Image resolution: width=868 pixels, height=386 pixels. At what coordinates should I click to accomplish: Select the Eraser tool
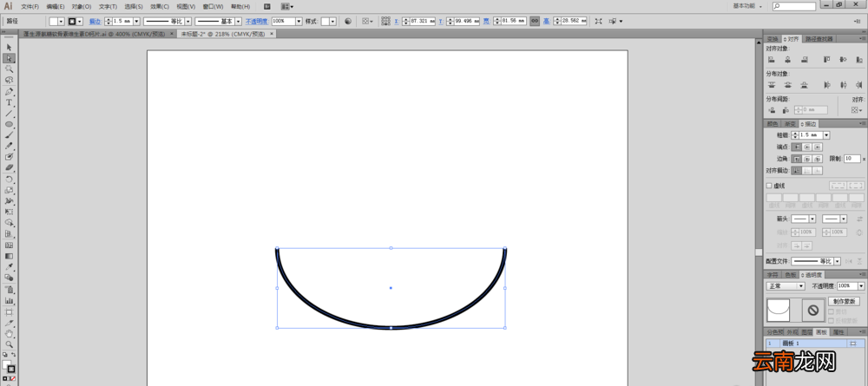9,168
